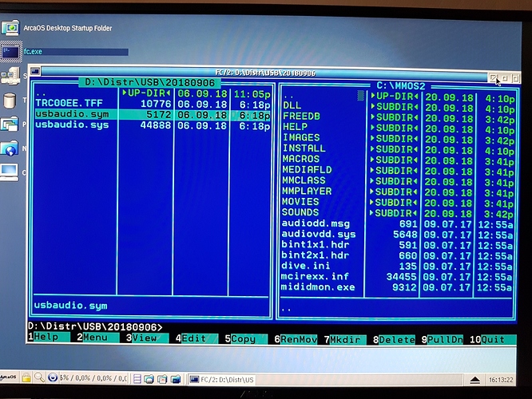Click the 16:13:22 clock in taskbar
Image resolution: width=532 pixels, height=399 pixels.
pos(501,380)
